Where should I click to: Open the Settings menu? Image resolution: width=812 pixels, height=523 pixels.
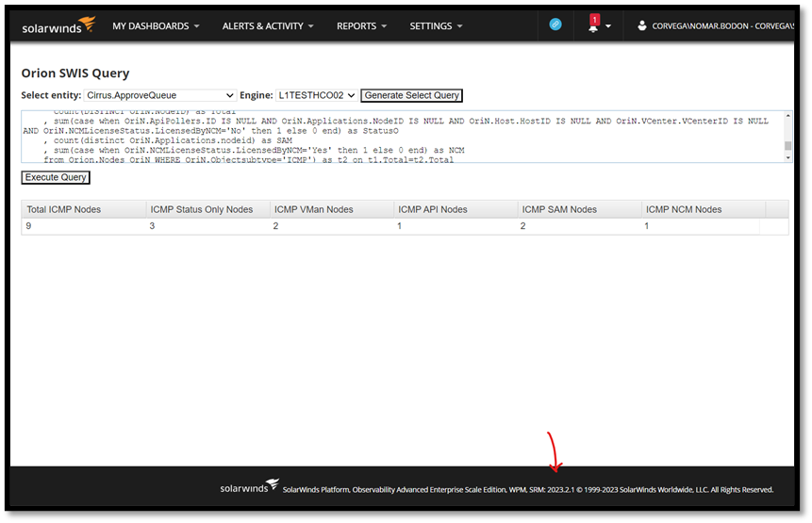click(x=436, y=25)
